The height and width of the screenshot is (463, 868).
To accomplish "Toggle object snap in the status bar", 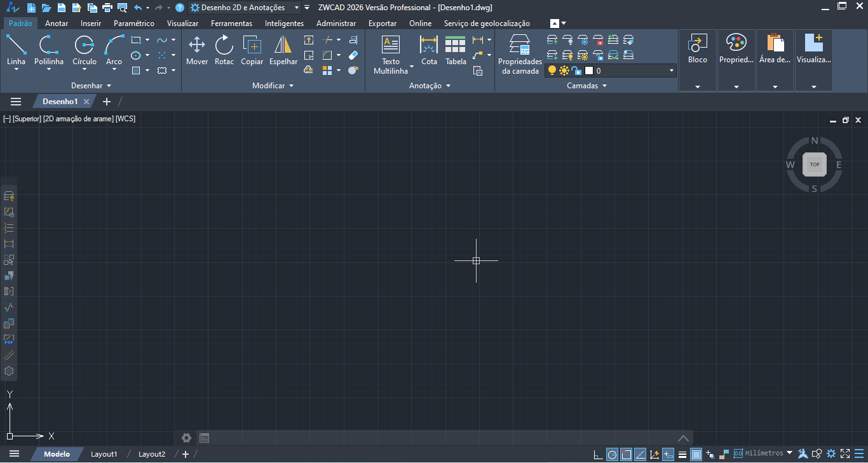I will click(x=626, y=454).
